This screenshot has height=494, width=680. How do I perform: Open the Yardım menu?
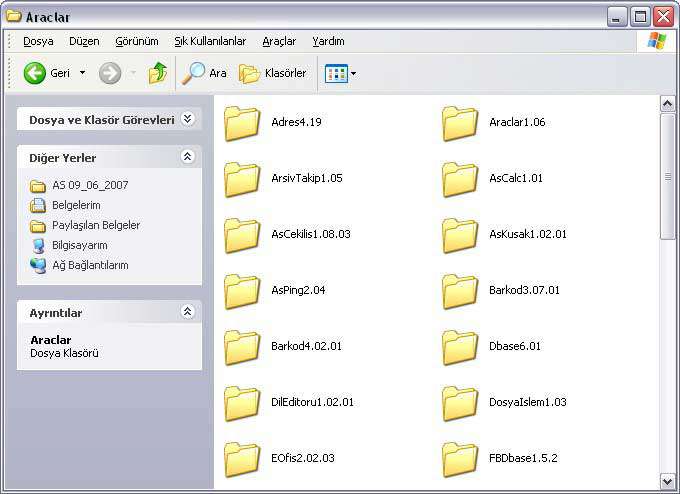point(328,41)
